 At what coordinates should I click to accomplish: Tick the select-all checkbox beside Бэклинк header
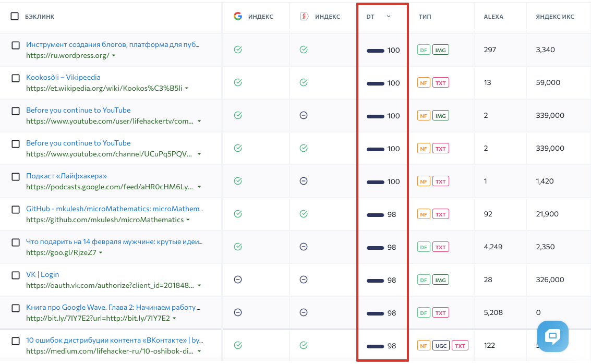click(15, 16)
